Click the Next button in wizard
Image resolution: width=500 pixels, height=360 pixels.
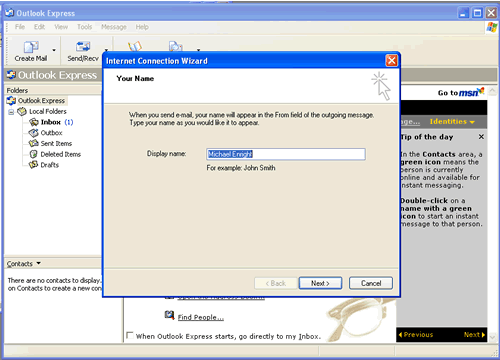click(320, 283)
